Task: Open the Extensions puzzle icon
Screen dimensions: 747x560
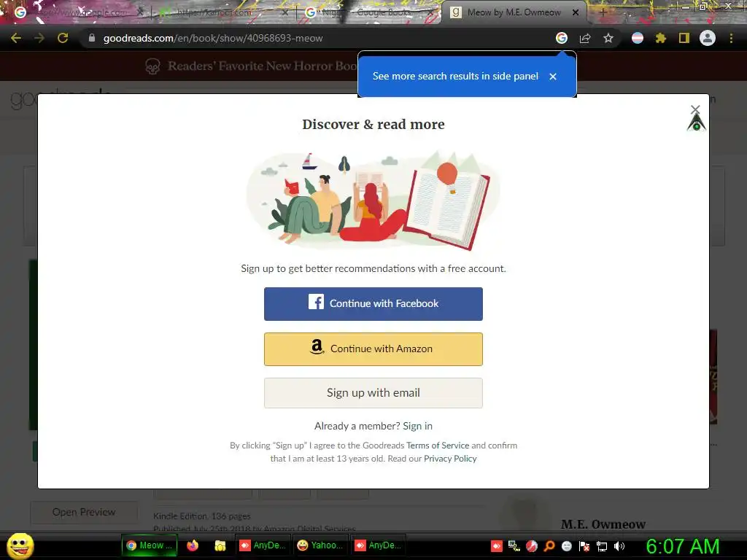Action: [x=661, y=38]
